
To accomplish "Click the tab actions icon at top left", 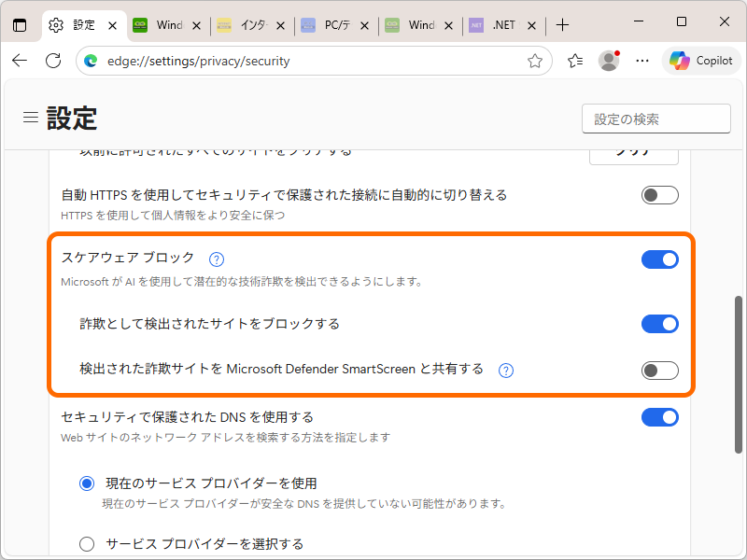I will [x=19, y=25].
